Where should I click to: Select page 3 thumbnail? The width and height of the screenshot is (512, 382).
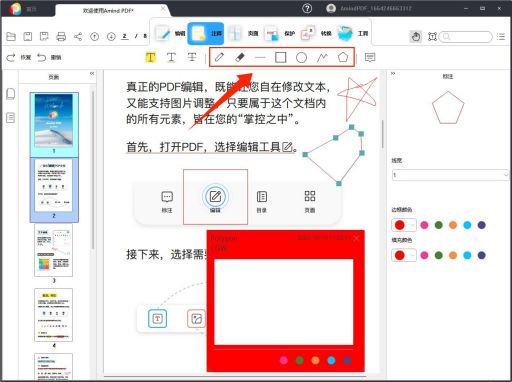tap(53, 250)
